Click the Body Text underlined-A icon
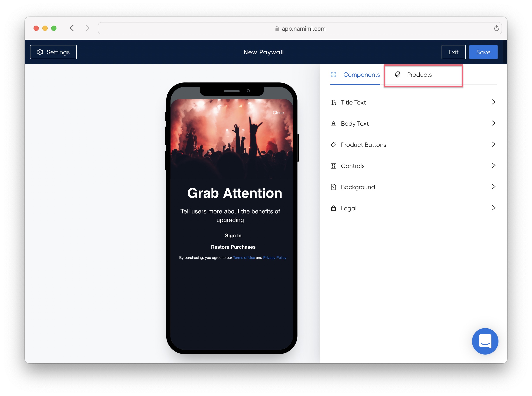This screenshot has height=396, width=532. coord(333,124)
